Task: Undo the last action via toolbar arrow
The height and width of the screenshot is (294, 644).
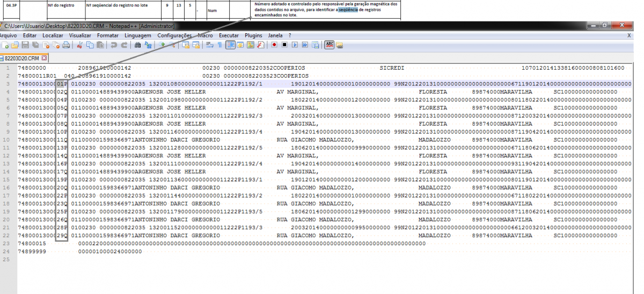Action: pyautogui.click(x=114, y=45)
